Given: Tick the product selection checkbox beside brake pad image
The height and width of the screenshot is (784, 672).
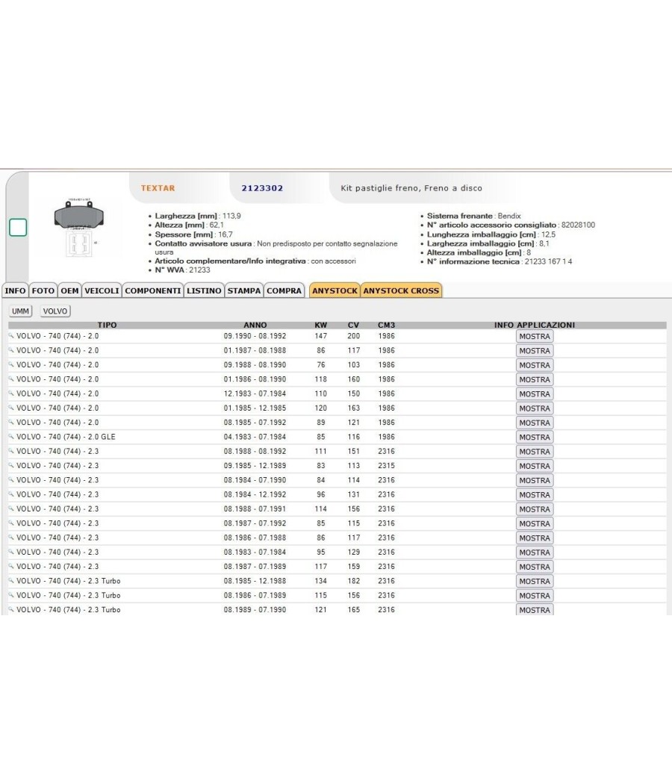Looking at the screenshot, I should (18, 228).
